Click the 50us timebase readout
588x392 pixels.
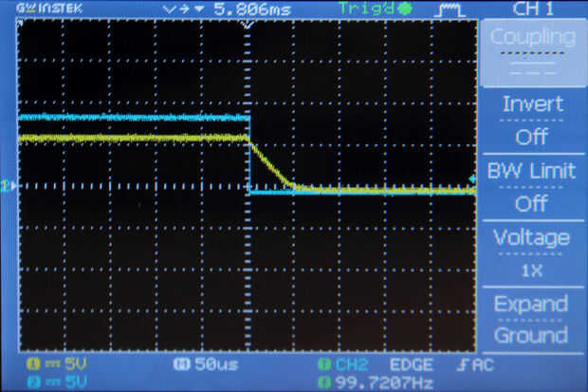click(x=216, y=364)
